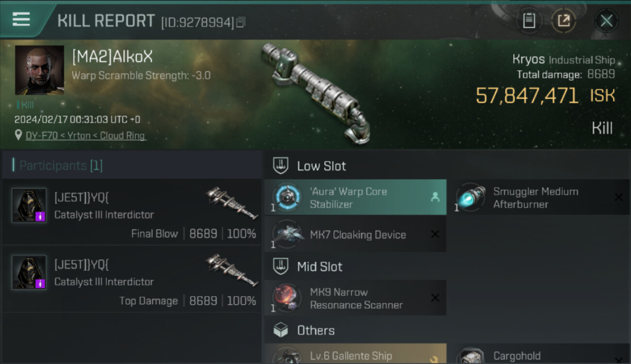Select Top Damage participant JE5T entry
The width and height of the screenshot is (631, 364).
tap(132, 279)
